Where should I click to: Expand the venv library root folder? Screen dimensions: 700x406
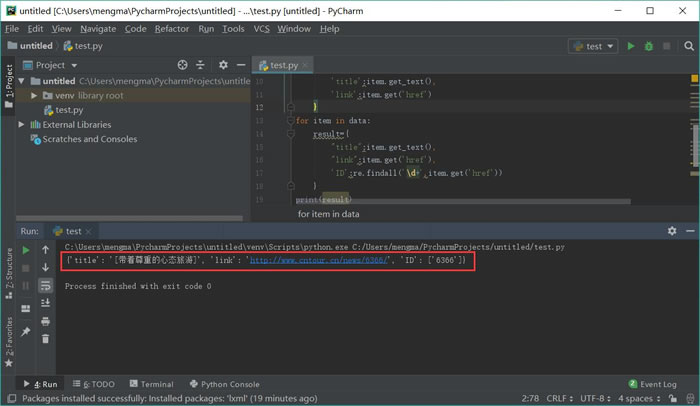(34, 95)
